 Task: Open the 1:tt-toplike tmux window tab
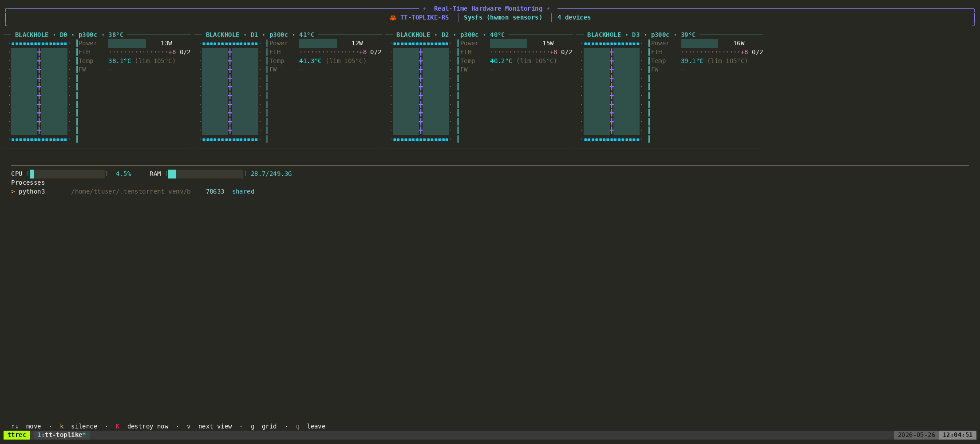(x=61, y=435)
